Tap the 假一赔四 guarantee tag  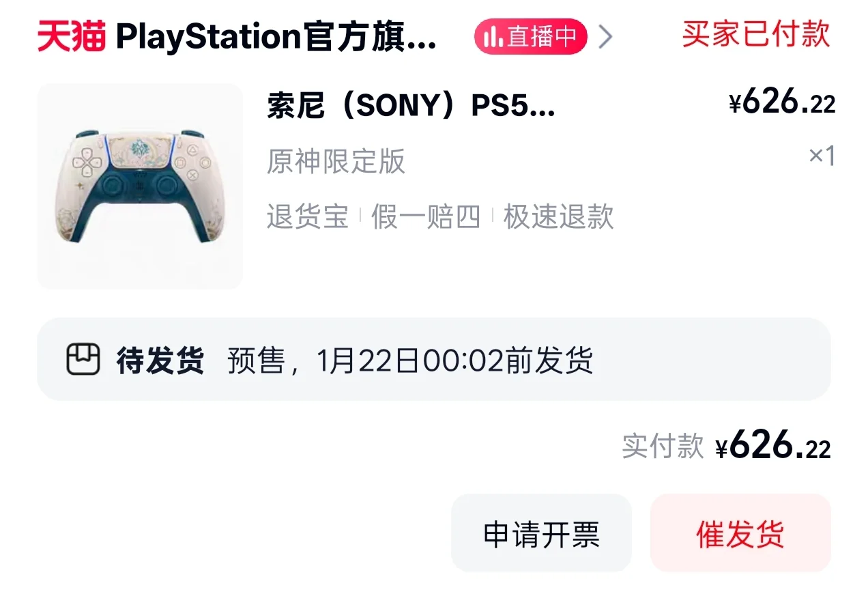coord(425,217)
